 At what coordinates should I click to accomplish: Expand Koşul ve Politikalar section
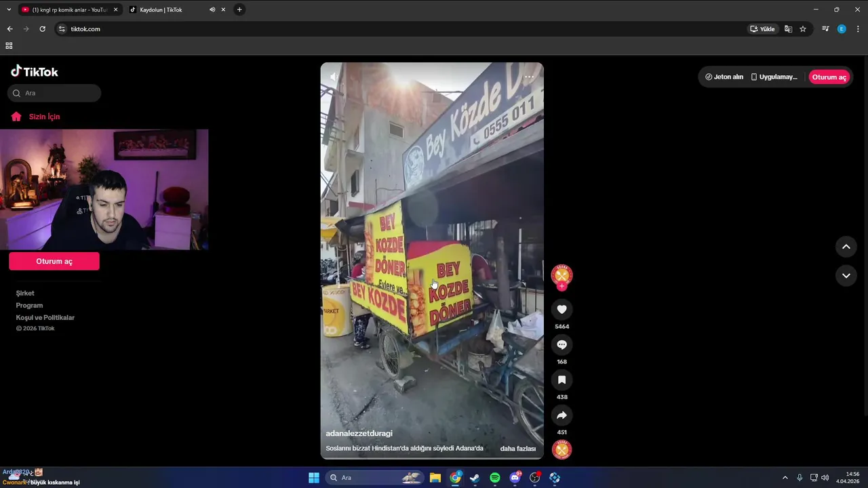click(x=45, y=317)
